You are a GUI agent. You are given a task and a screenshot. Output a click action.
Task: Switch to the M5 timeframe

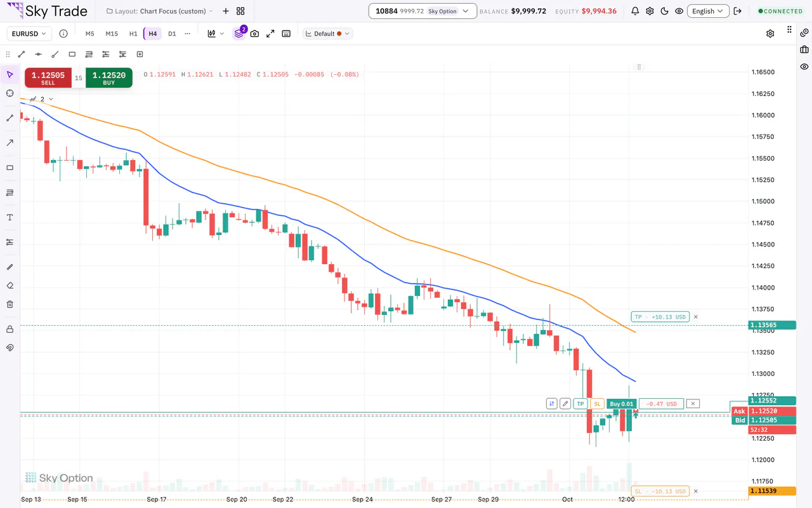pyautogui.click(x=90, y=34)
